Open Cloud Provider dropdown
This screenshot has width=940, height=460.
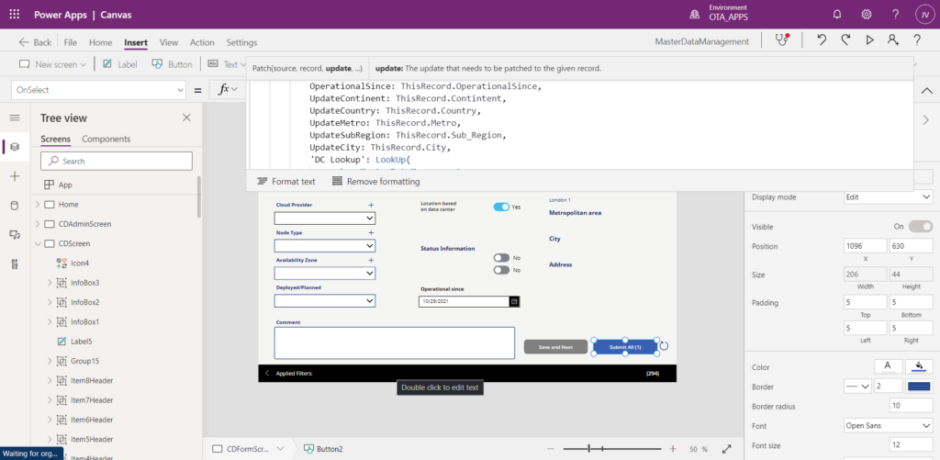325,218
